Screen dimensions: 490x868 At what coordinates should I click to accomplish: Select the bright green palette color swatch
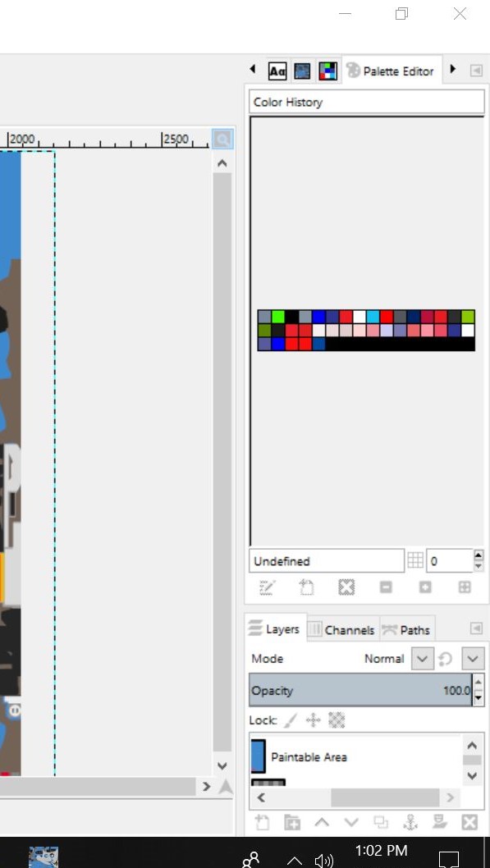[x=278, y=317]
